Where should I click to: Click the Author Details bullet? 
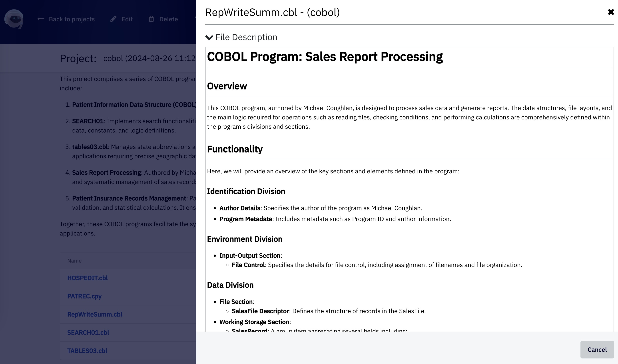321,208
